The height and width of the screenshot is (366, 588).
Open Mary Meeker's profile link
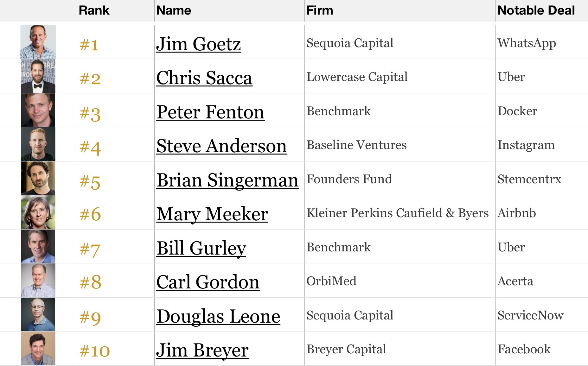(212, 214)
